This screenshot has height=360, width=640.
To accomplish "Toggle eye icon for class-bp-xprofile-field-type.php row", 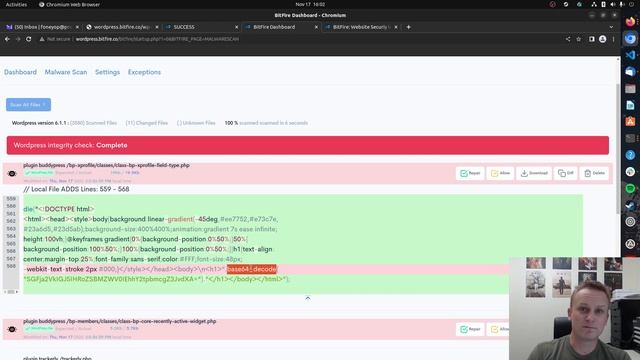I will (x=12, y=173).
